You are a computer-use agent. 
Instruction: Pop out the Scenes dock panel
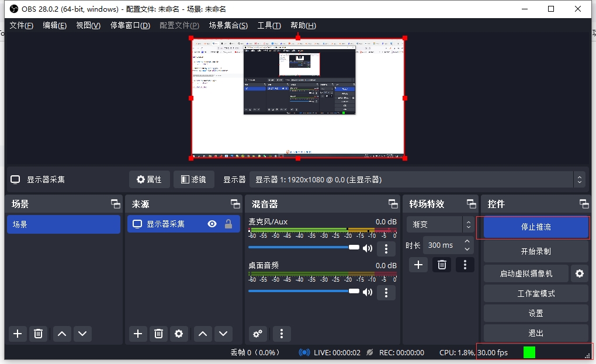(115, 204)
